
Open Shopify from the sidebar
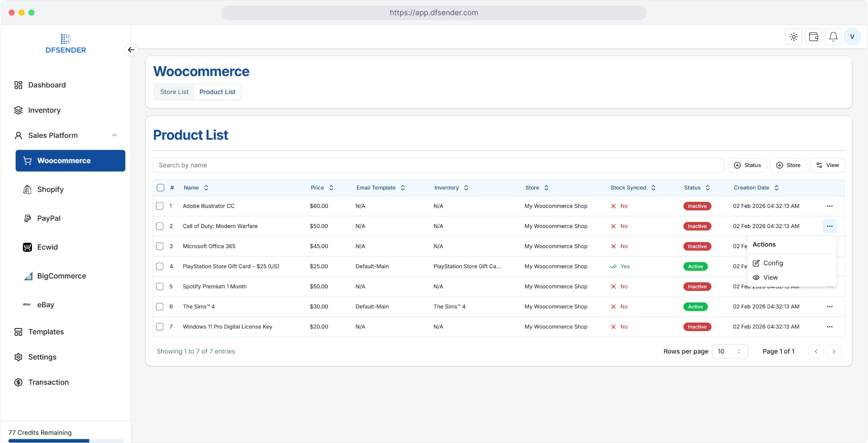(50, 190)
